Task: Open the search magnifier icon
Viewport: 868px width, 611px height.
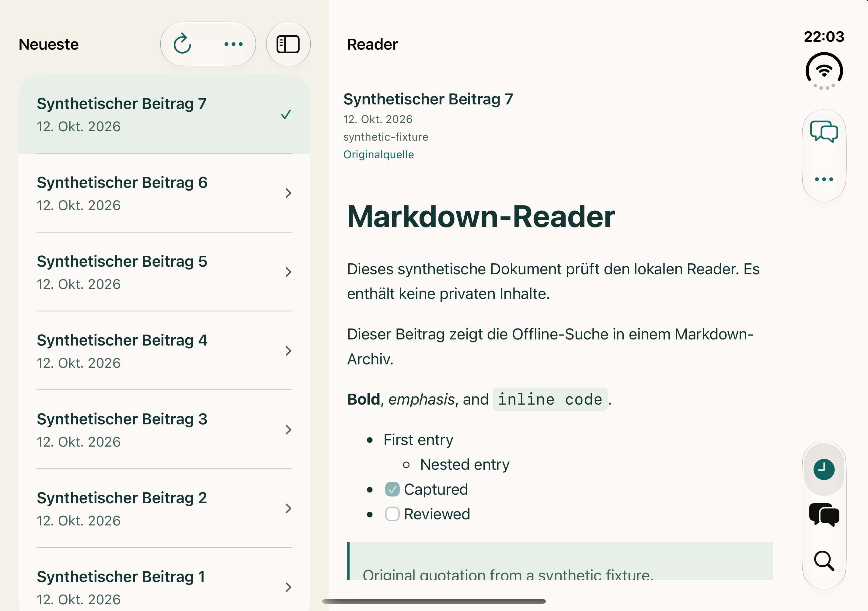Action: pos(824,561)
